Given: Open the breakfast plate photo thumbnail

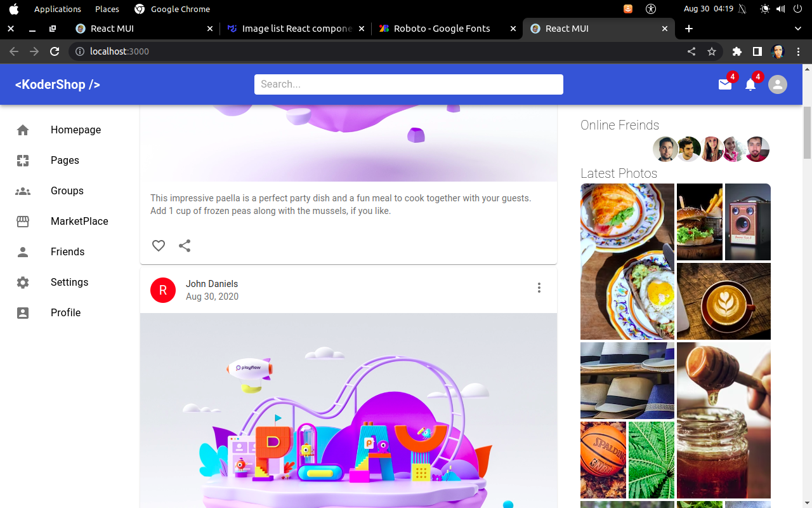Looking at the screenshot, I should (x=627, y=262).
